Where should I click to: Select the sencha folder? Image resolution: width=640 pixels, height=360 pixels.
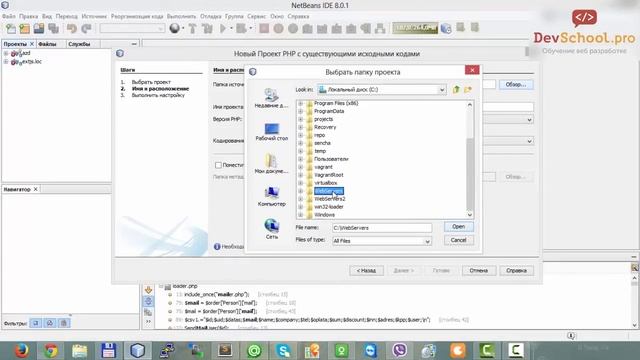coord(322,143)
